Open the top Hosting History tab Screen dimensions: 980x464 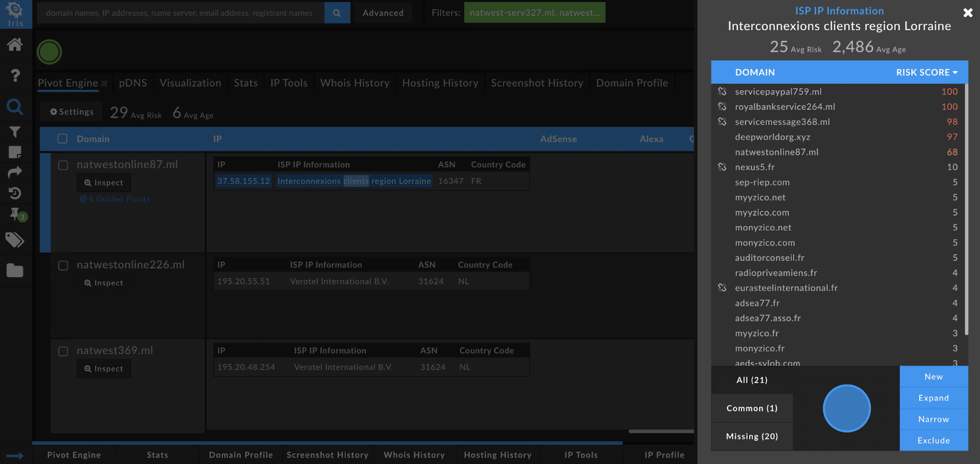[x=440, y=83]
